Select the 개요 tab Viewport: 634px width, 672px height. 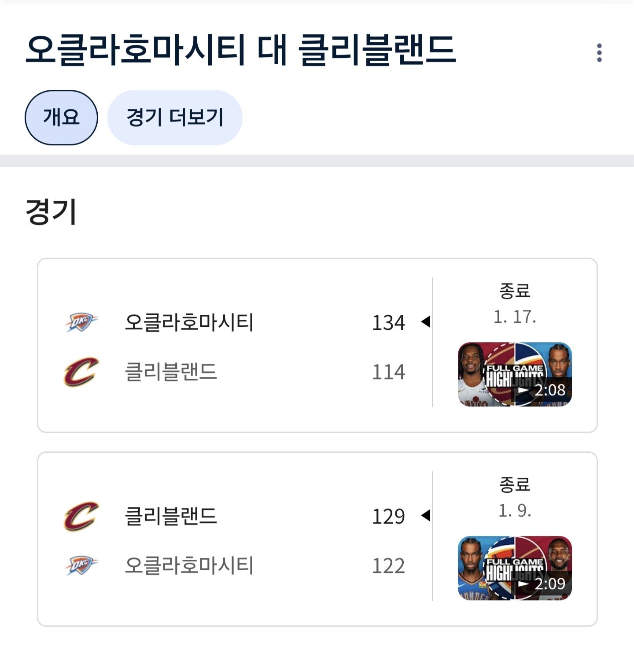[x=61, y=118]
